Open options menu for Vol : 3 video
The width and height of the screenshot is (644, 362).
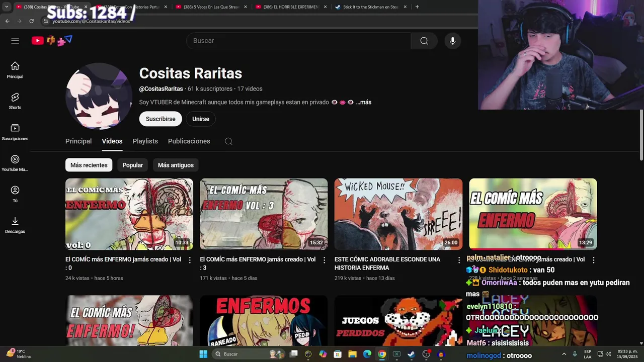pos(324,260)
